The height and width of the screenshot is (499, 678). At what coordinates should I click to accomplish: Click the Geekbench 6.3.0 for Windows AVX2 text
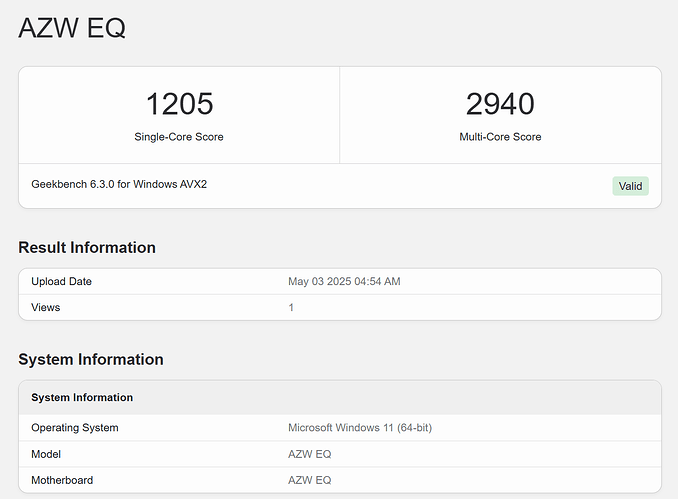[x=119, y=185]
